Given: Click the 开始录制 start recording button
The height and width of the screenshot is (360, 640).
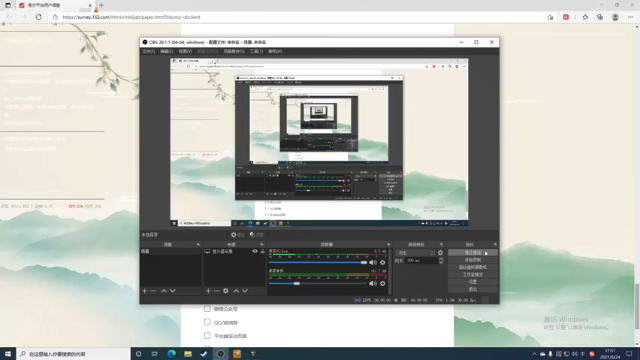Looking at the screenshot, I should 473,260.
